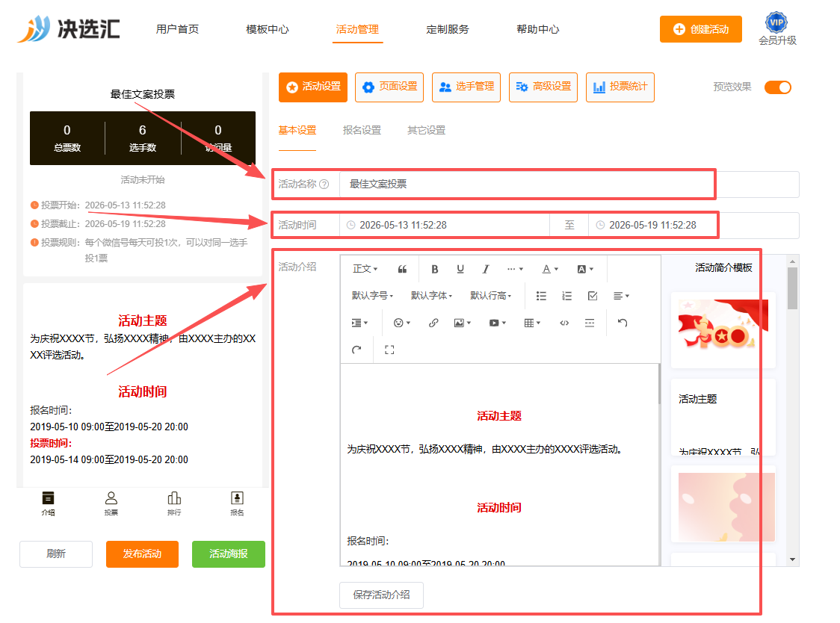The image size is (840, 623).
Task: Insert a code block
Action: 564,323
